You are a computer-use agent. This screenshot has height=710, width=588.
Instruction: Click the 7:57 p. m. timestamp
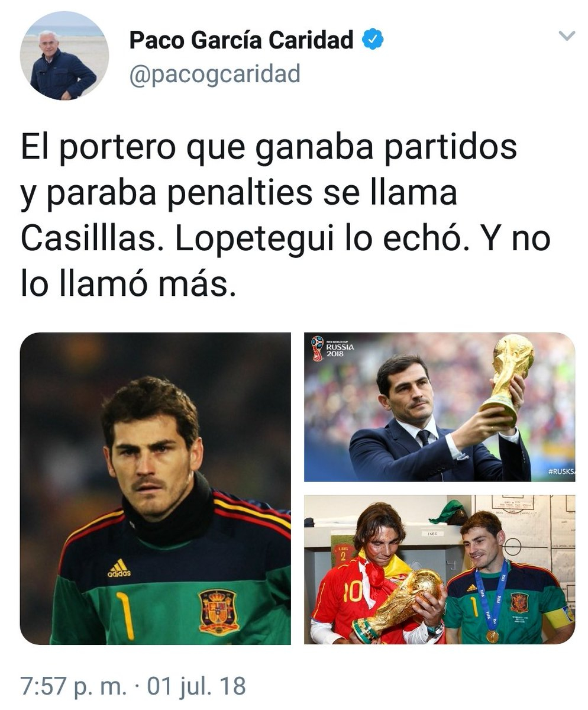coord(74,686)
